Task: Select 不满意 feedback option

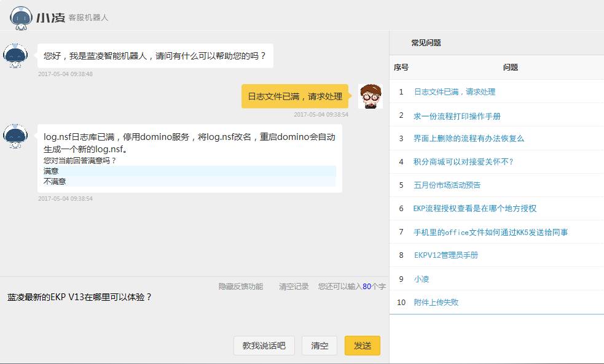Action: pos(189,182)
